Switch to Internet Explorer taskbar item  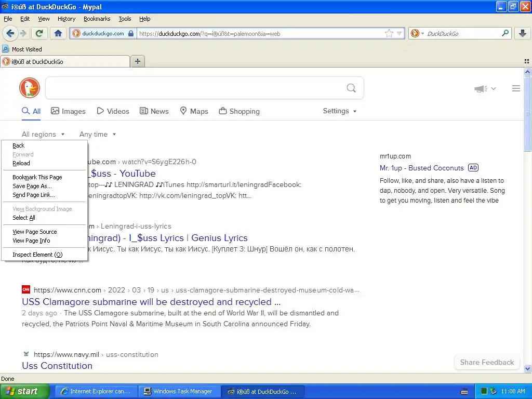(96, 391)
